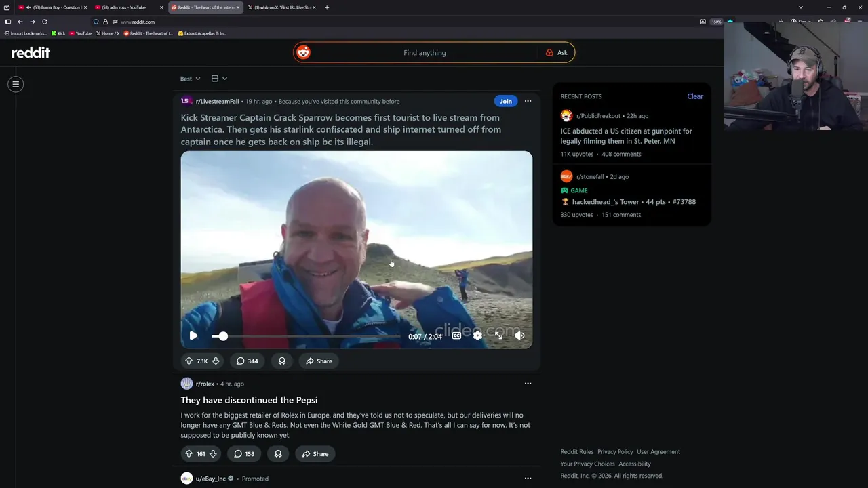
Task: Select the active Reddit browser tab
Action: pos(205,7)
